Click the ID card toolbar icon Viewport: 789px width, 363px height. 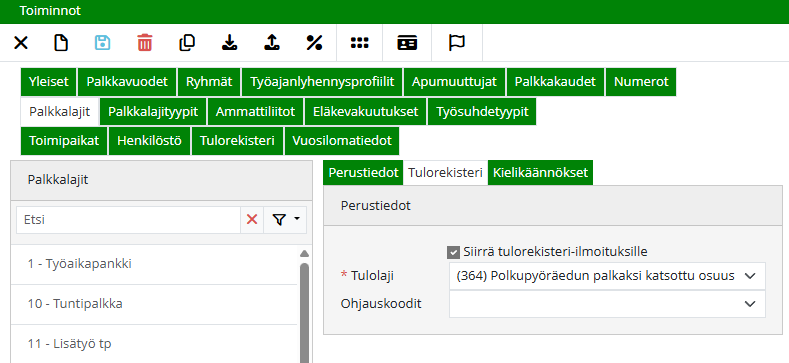pos(407,43)
